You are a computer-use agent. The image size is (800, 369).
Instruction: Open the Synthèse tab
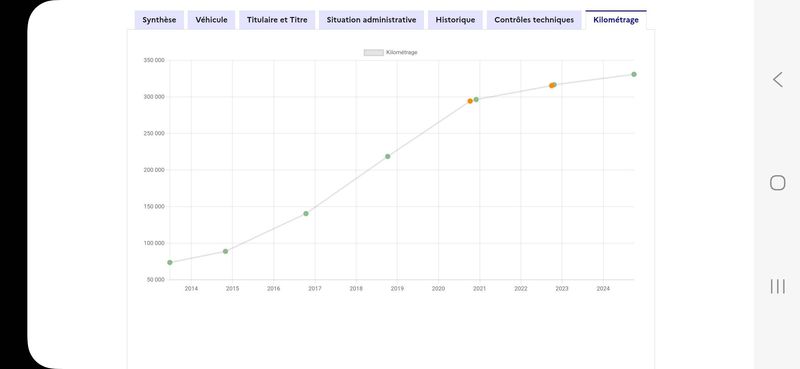tap(159, 20)
